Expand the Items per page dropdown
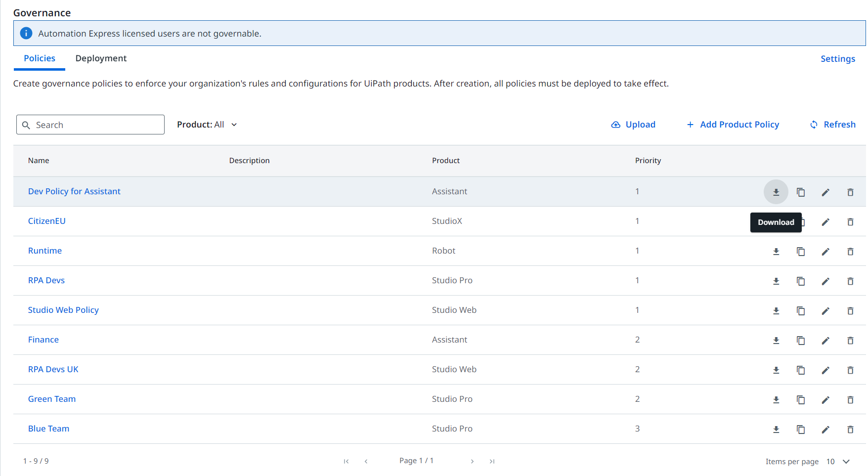Image resolution: width=868 pixels, height=476 pixels. pos(838,461)
